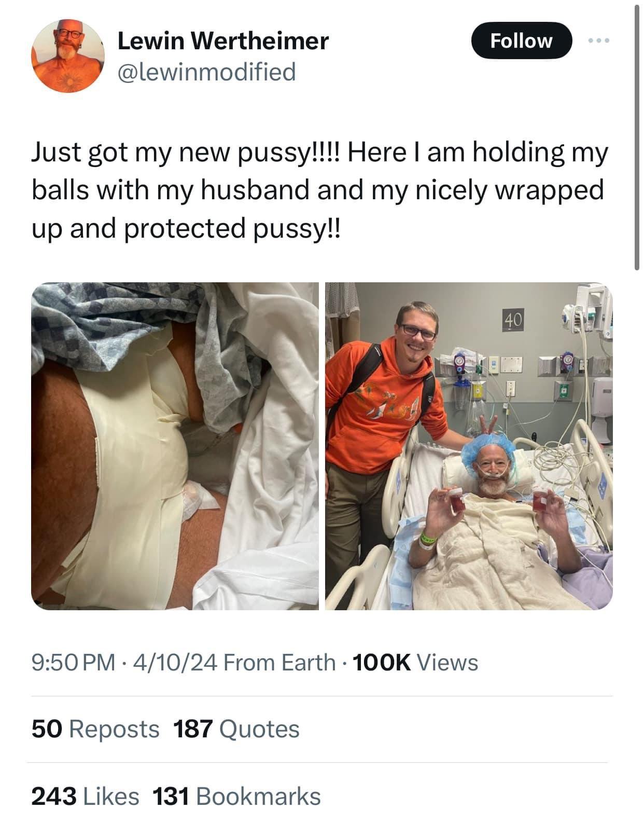Screen dimensions: 644x823
Task: Click the number 243 beside Likes
Action: tap(54, 796)
